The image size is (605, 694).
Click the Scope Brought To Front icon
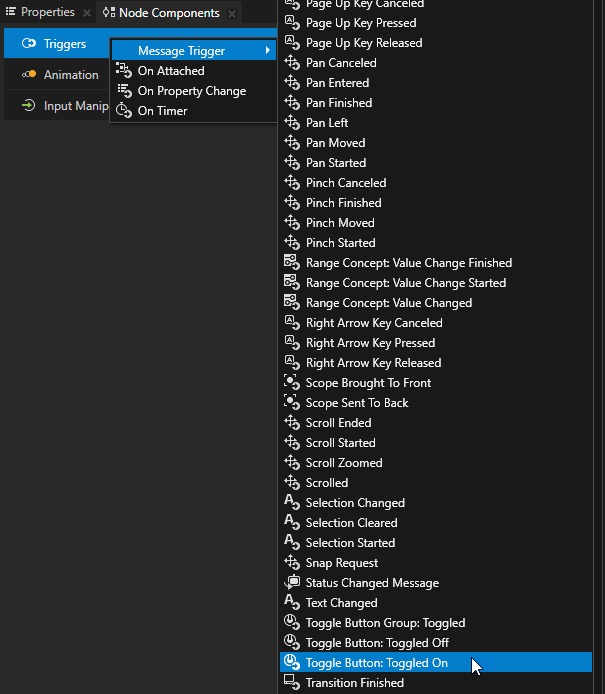(x=292, y=382)
